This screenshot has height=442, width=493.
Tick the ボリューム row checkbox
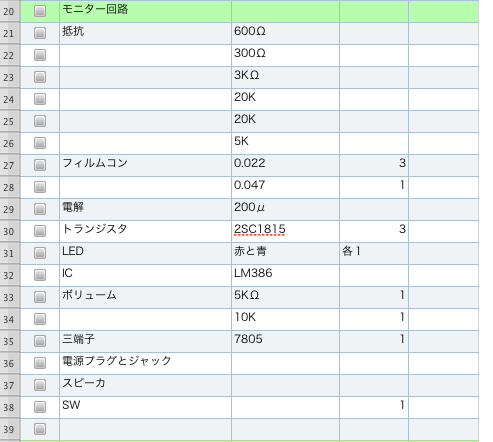coord(40,297)
